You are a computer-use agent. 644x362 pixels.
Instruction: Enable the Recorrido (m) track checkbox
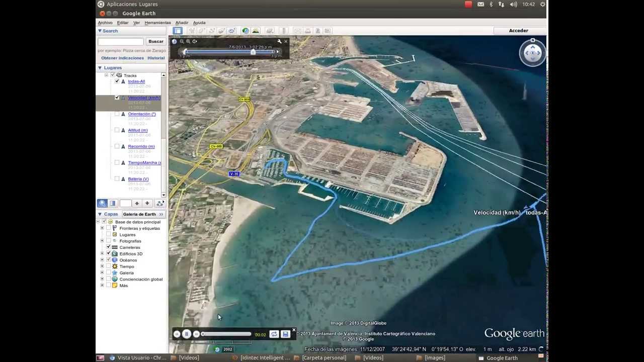click(x=117, y=146)
